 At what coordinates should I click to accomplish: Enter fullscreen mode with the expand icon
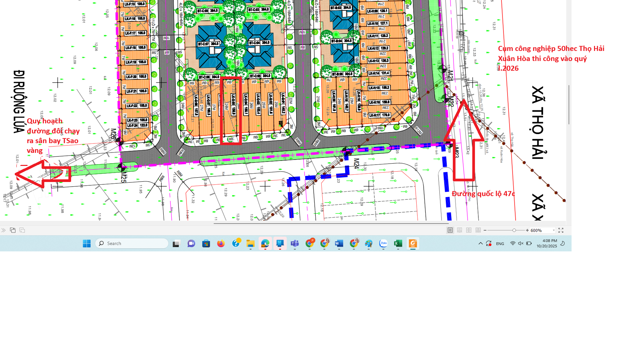click(561, 230)
